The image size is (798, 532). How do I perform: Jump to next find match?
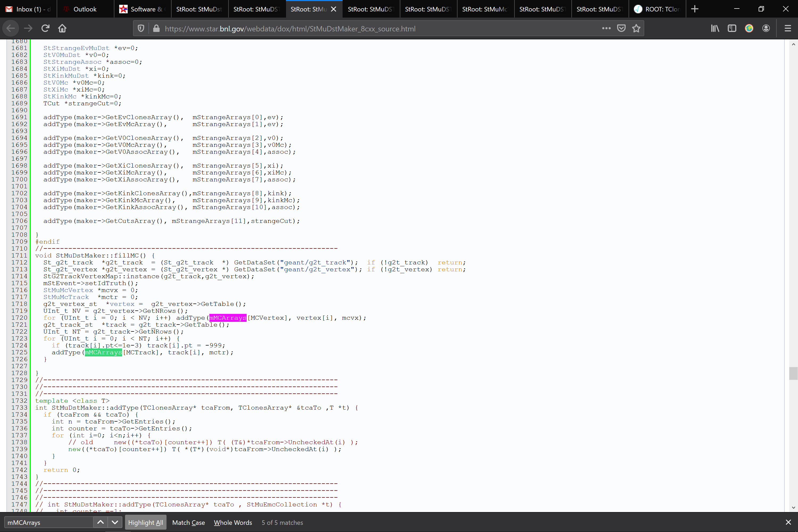[x=115, y=522]
